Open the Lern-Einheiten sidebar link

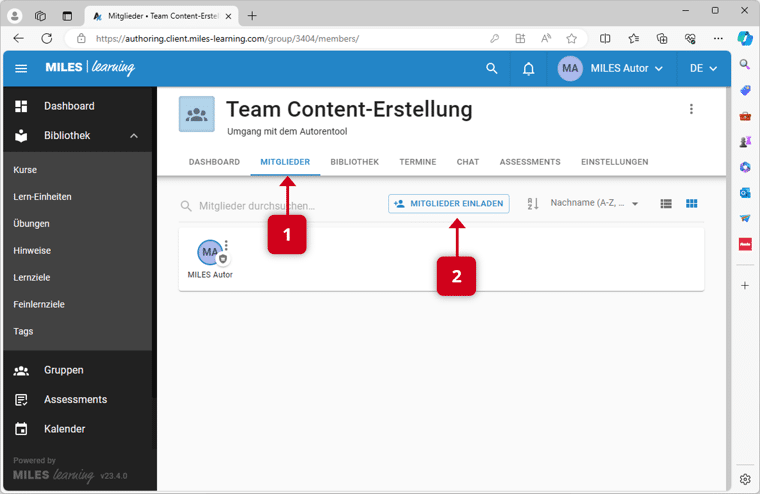coord(42,197)
